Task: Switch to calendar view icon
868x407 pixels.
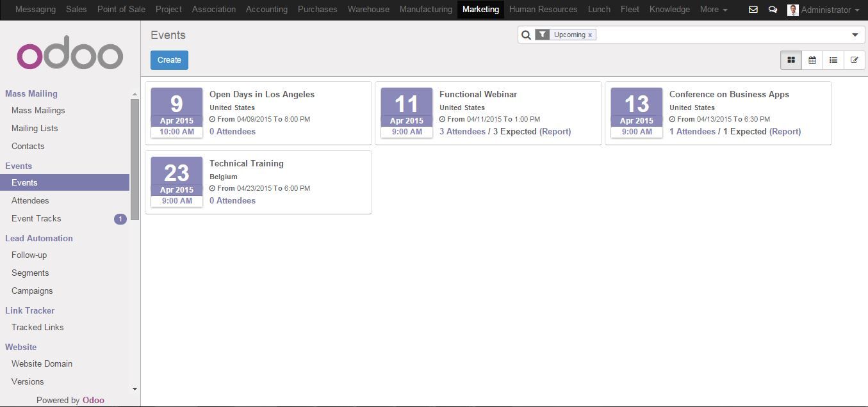Action: tap(812, 60)
